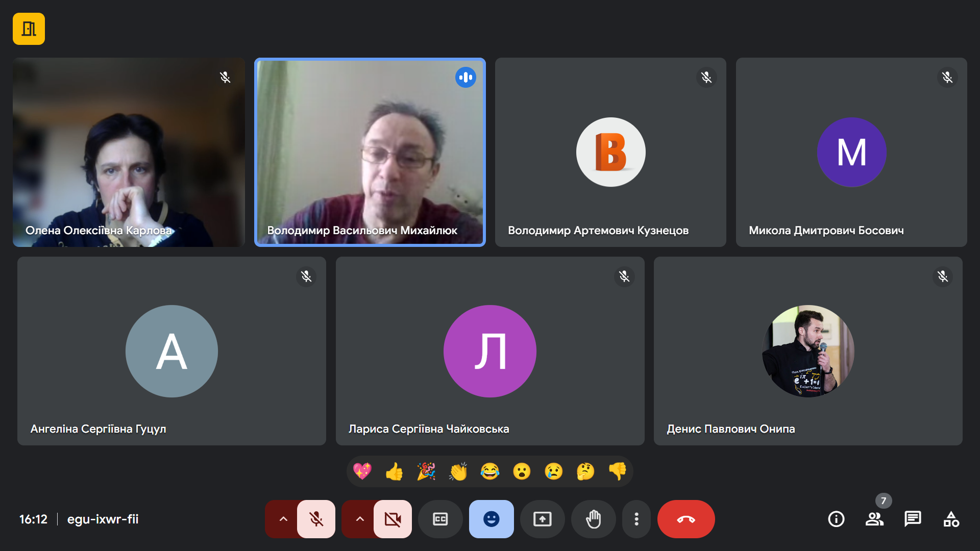The width and height of the screenshot is (980, 551).
Task: Send the sparkling heart reaction
Action: [x=362, y=471]
